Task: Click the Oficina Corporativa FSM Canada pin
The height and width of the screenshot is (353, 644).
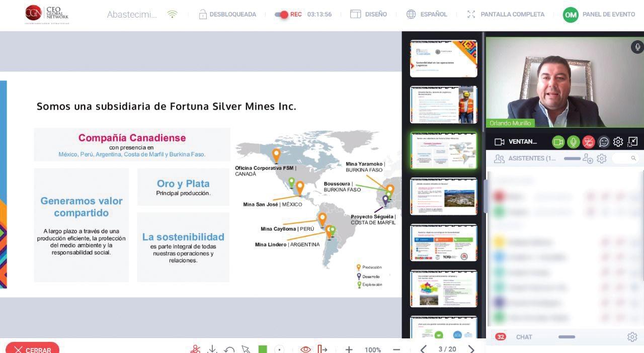Action: [x=276, y=155]
